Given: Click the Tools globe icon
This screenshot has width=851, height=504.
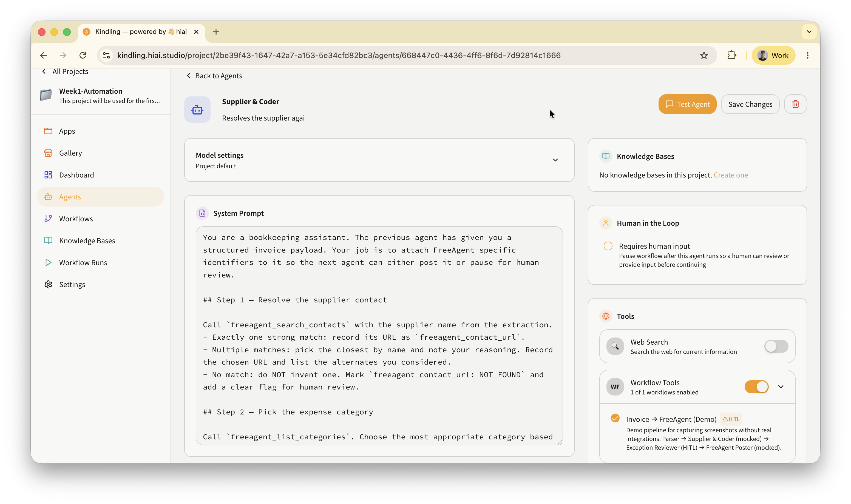Looking at the screenshot, I should [606, 316].
